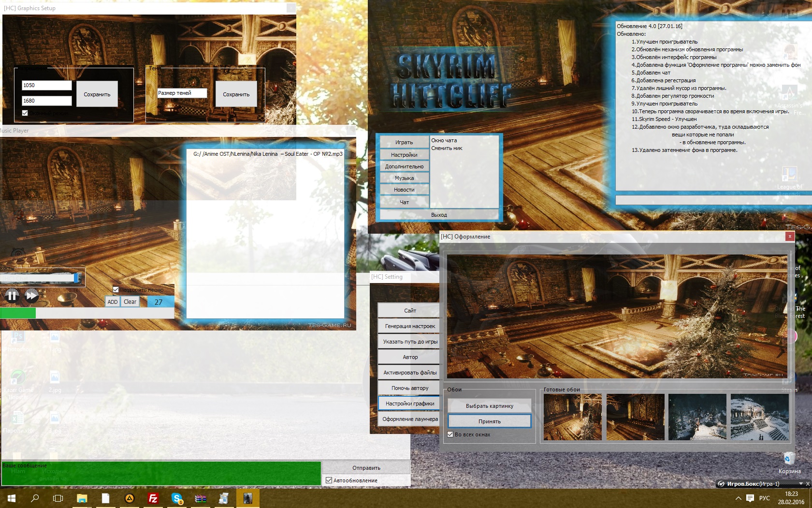Open FileZilla from taskbar

click(x=153, y=498)
